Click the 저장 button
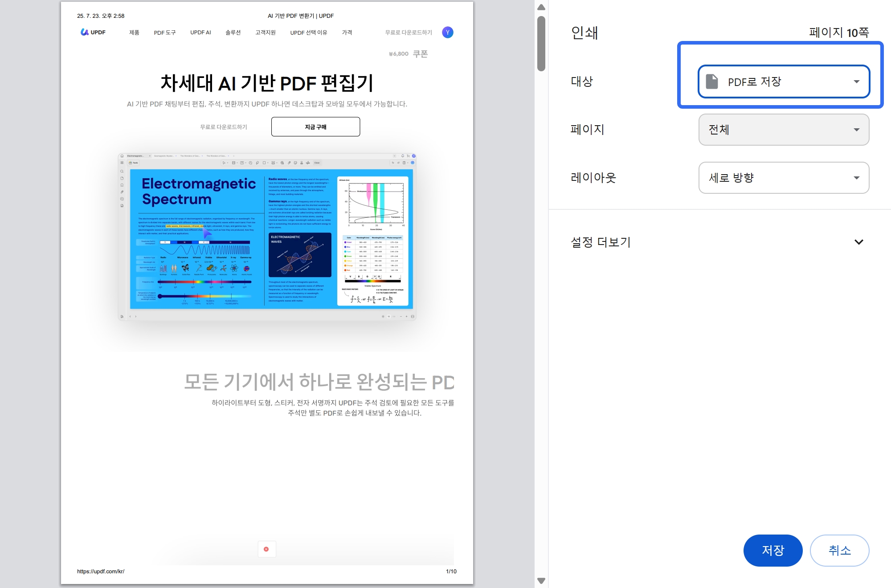Image resolution: width=891 pixels, height=588 pixels. (x=773, y=551)
